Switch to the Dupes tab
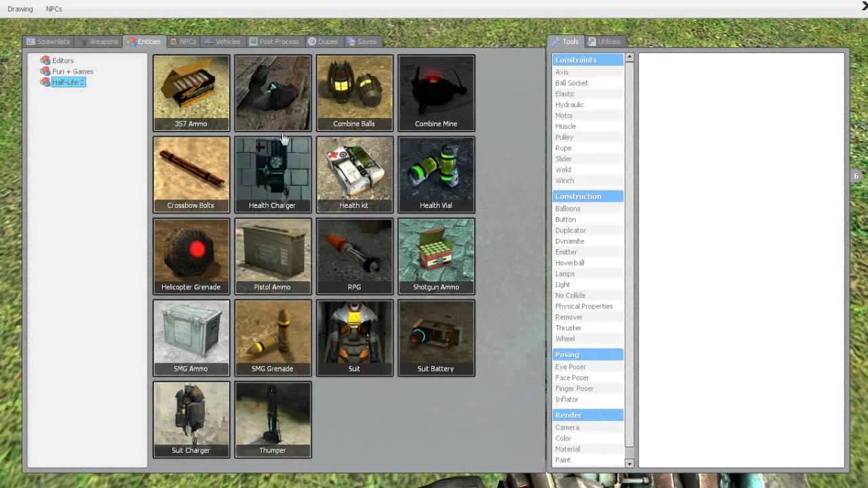Viewport: 868px width, 488px height. tap(323, 41)
